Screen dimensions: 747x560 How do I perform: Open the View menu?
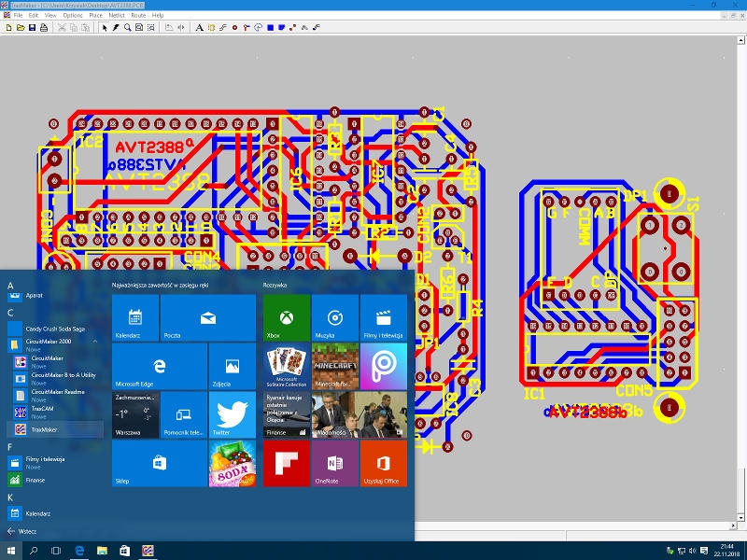pyautogui.click(x=50, y=15)
